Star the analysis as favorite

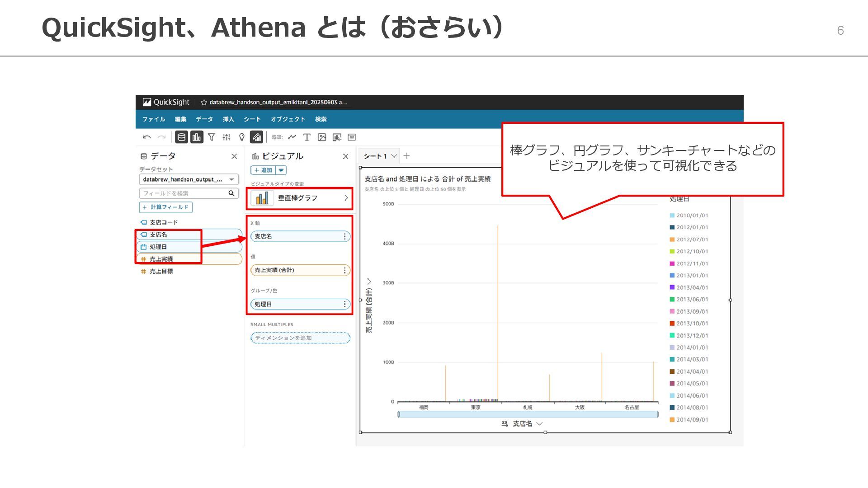pos(204,103)
